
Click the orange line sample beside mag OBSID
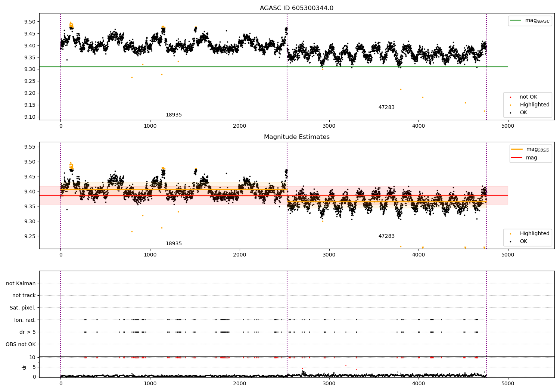517,149
